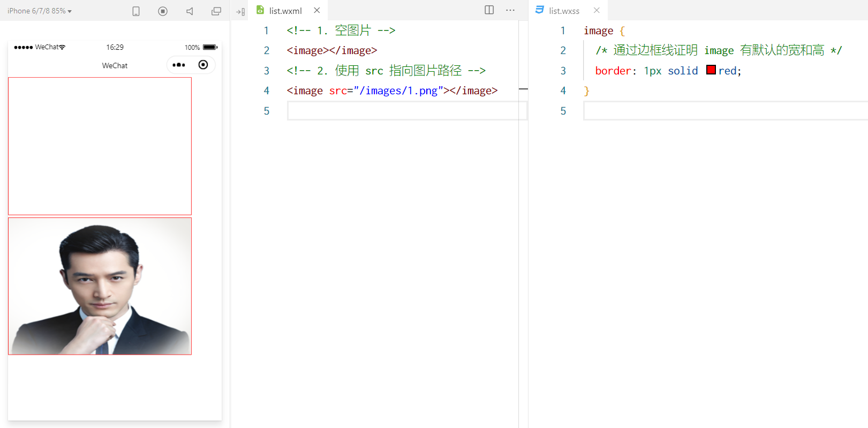Split the editor with the split icon
The width and height of the screenshot is (868, 428).
pos(489,10)
